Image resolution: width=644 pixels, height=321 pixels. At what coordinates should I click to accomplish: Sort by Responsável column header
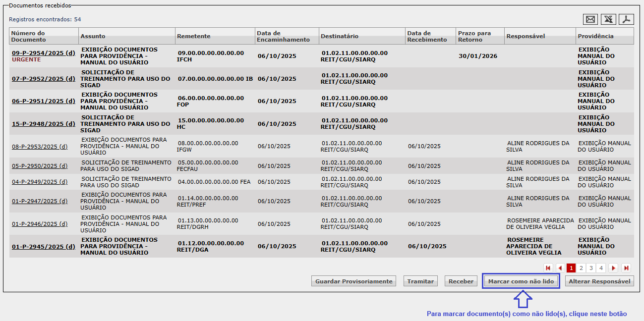tap(526, 36)
